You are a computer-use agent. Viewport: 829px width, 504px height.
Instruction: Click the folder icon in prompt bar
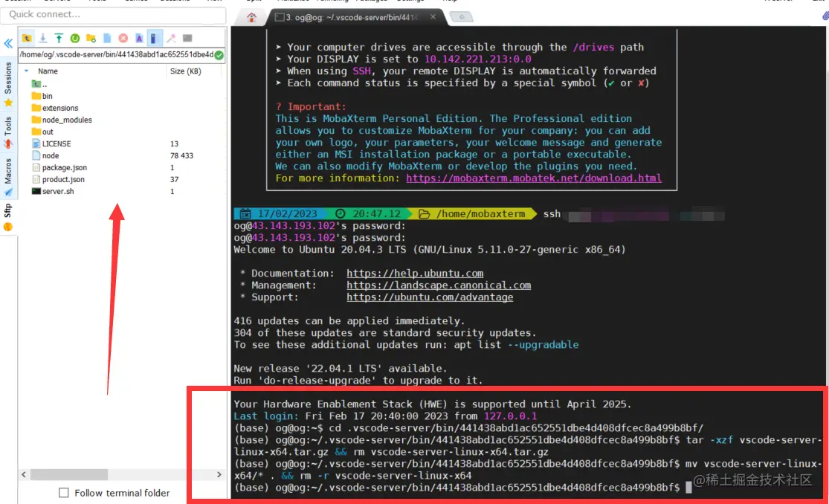(x=424, y=213)
